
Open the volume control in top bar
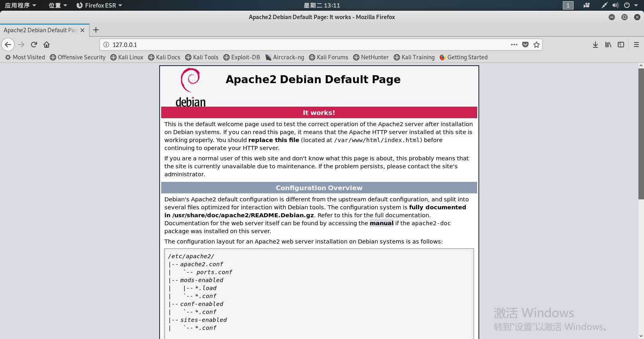point(615,5)
